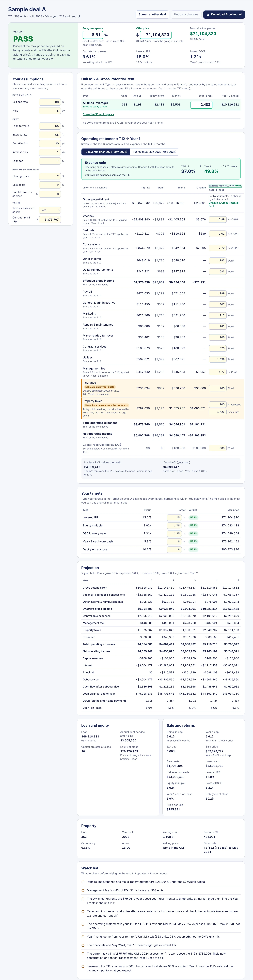Edit the Interest rate field

tap(50, 135)
